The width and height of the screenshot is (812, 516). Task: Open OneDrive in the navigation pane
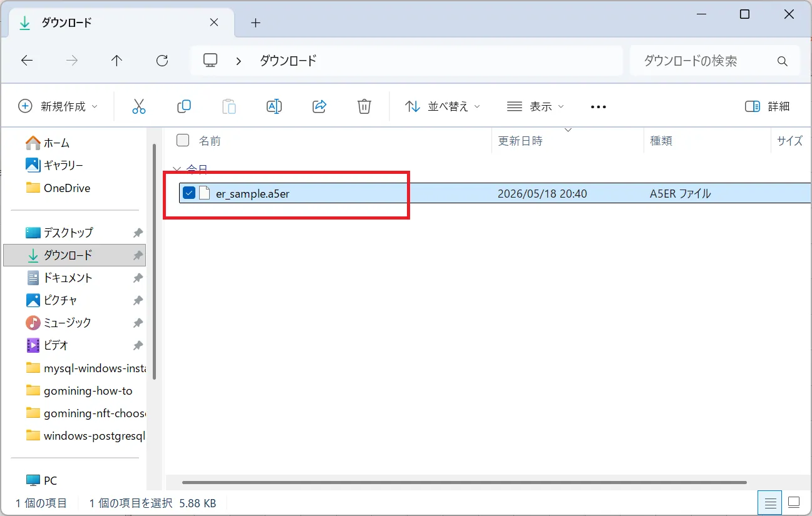point(58,188)
